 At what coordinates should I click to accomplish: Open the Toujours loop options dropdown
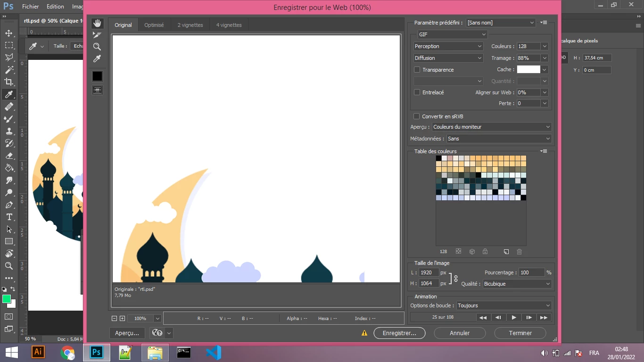[x=504, y=305]
